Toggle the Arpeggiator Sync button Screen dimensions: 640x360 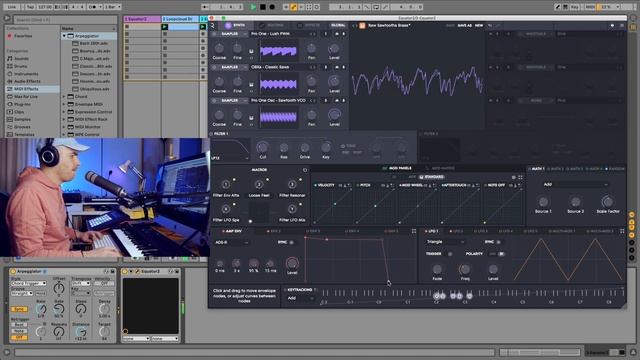(19, 309)
